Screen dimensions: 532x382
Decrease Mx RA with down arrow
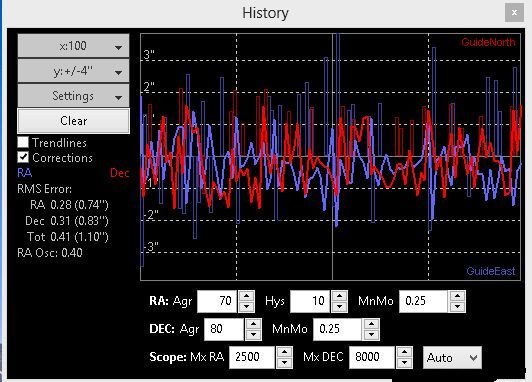click(x=284, y=363)
